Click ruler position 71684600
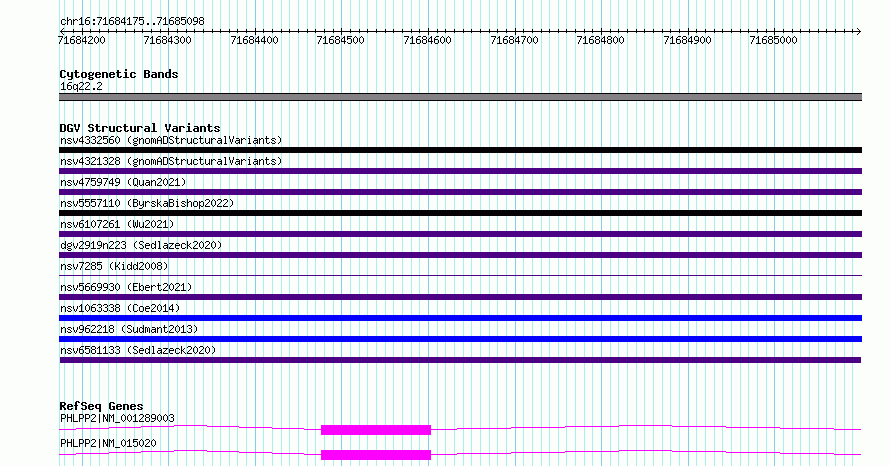 (x=427, y=40)
